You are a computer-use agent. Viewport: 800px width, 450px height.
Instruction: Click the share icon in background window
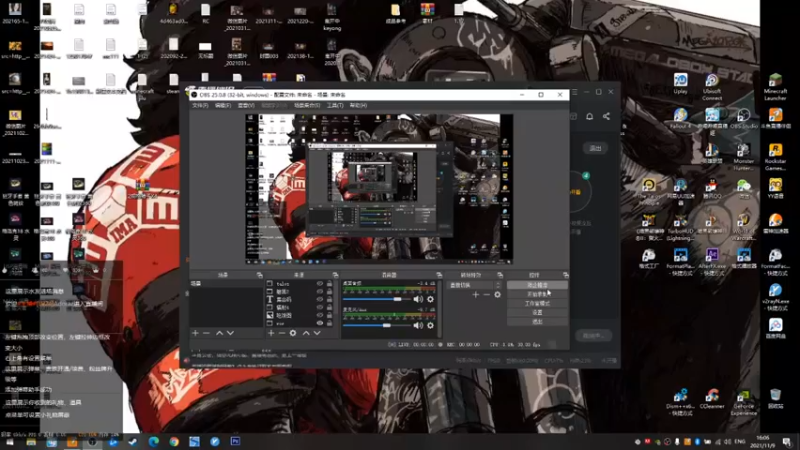click(x=606, y=116)
